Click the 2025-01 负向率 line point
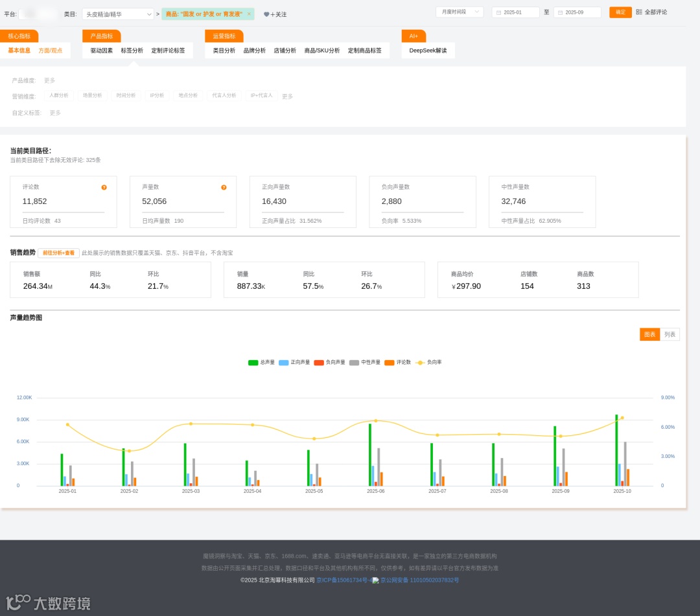The image size is (700, 616). coord(67,425)
